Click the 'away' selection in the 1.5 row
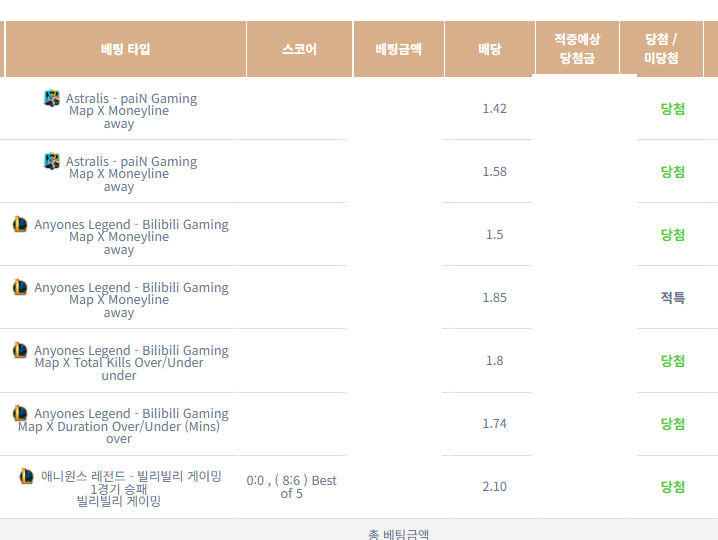 (x=119, y=250)
